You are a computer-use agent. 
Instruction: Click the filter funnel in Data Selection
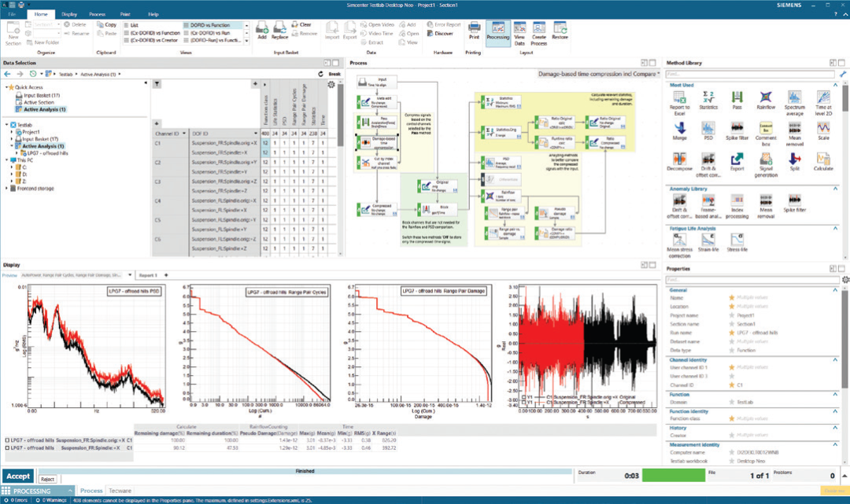click(x=157, y=84)
